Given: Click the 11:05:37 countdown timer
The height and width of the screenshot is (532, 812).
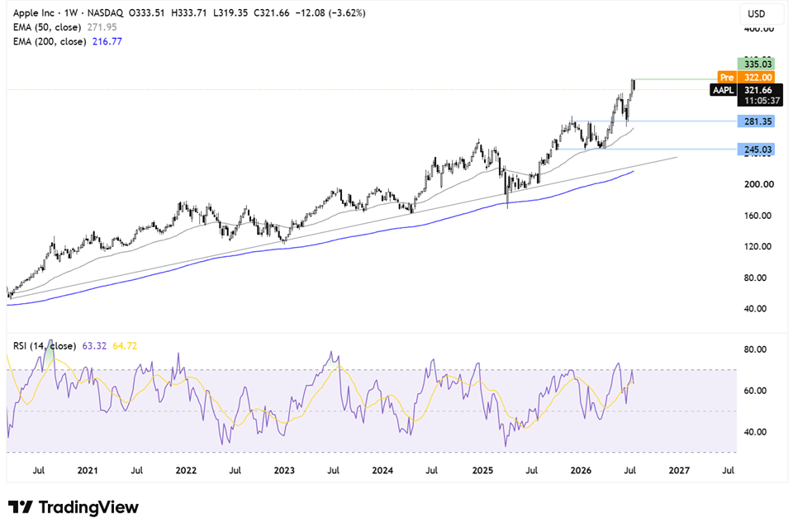Looking at the screenshot, I should point(762,101).
